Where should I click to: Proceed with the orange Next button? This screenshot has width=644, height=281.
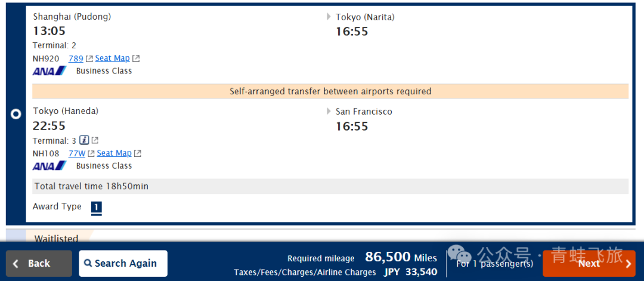589,263
